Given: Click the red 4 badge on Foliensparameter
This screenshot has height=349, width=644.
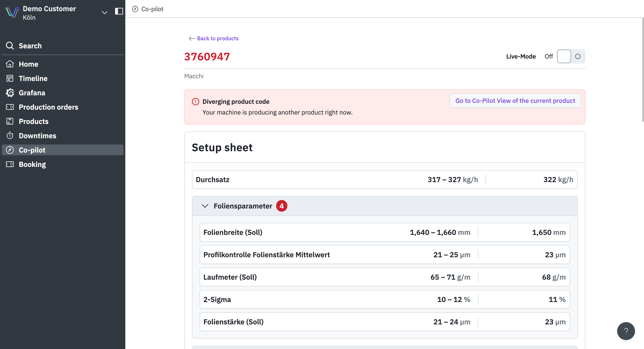Looking at the screenshot, I should 281,206.
